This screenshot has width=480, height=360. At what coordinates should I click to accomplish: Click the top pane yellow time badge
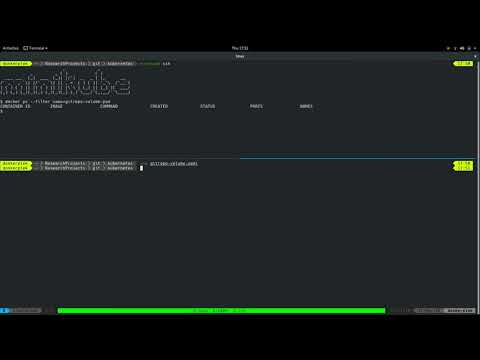click(463, 63)
